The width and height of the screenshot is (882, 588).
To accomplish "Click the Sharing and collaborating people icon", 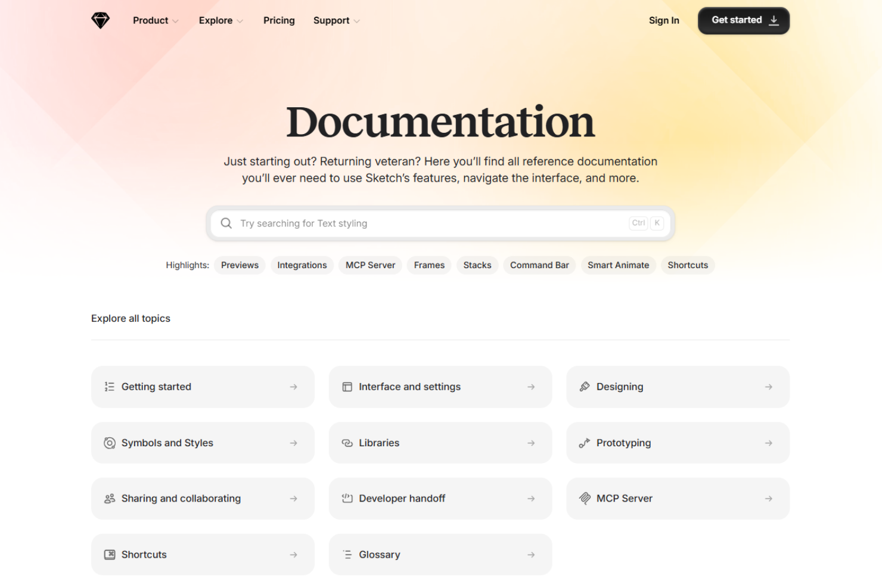I will [x=110, y=499].
